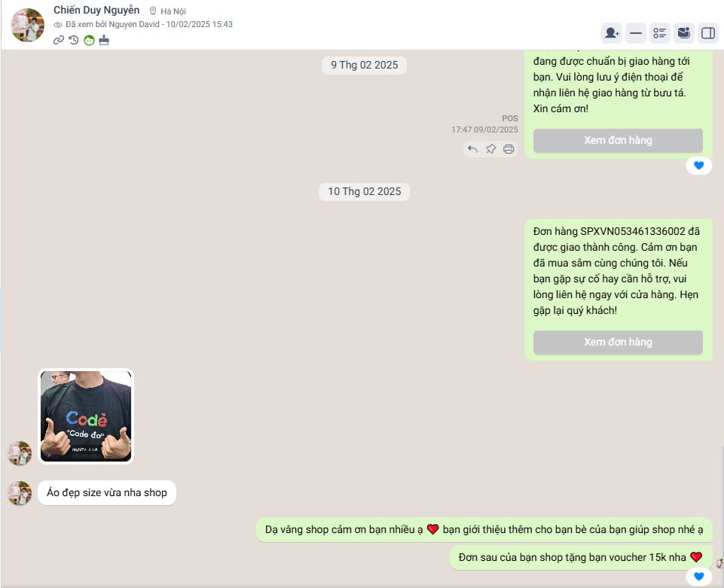Click heart reaction under voucher 15k message
Image resolution: width=724 pixels, height=588 pixels.
[698, 577]
